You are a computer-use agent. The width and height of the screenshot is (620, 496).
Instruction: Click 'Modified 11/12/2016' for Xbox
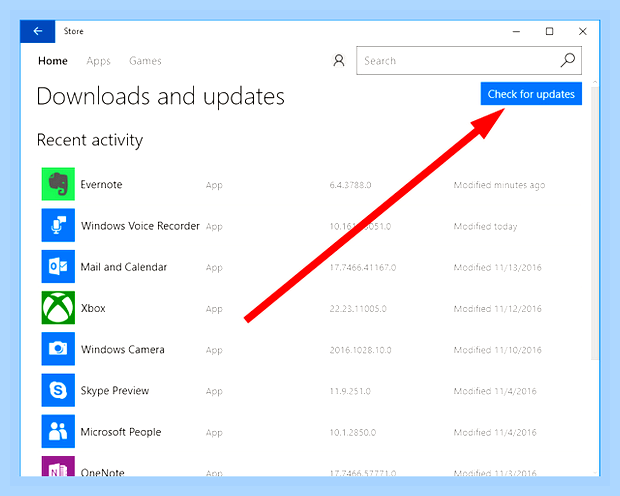(x=497, y=309)
